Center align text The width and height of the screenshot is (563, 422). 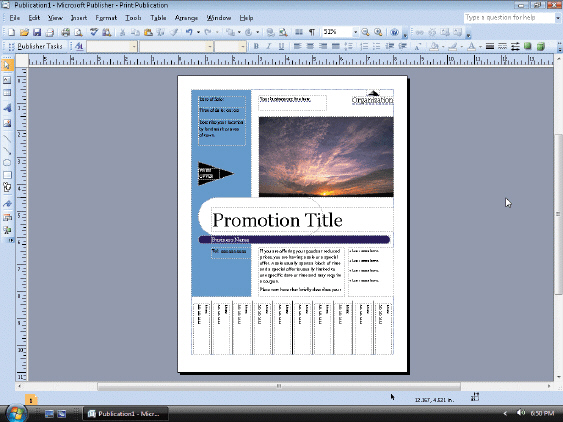(310, 46)
